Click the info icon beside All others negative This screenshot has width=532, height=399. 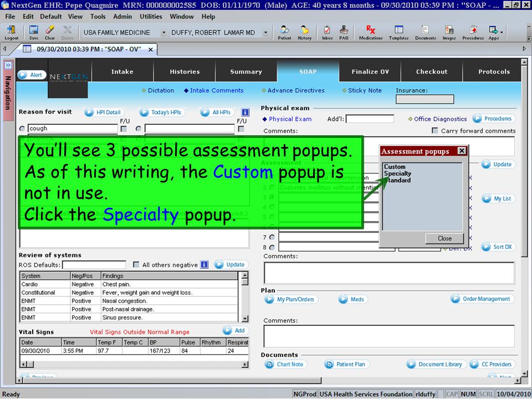[x=204, y=264]
